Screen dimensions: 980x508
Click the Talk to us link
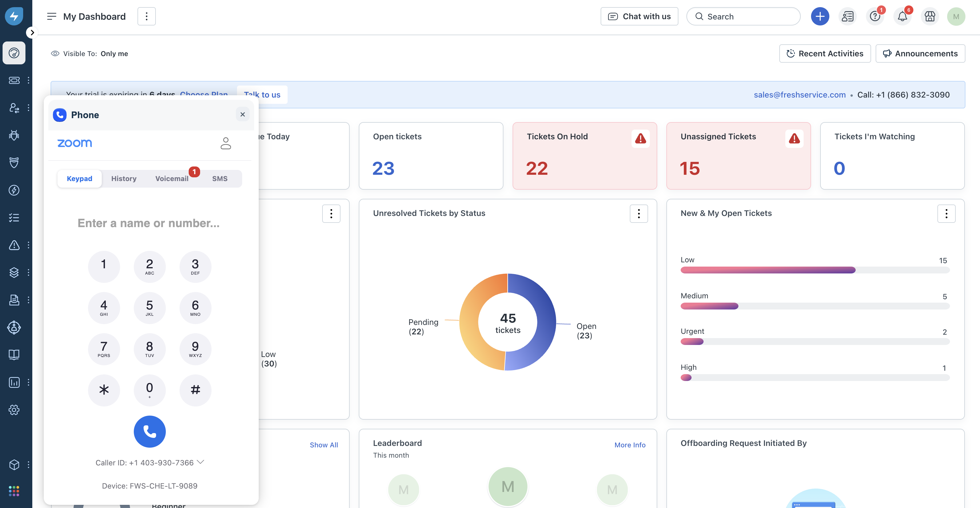click(x=262, y=95)
